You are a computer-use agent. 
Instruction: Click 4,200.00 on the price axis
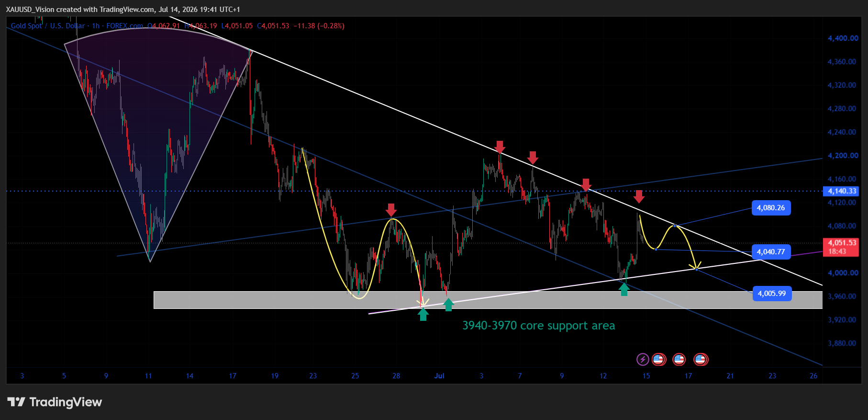843,156
